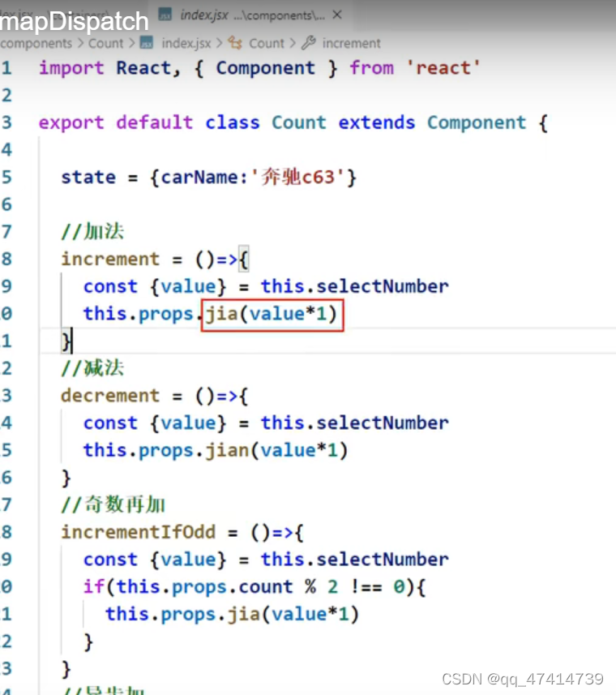Open the 'Count' folder breadcrumb

[x=106, y=44]
